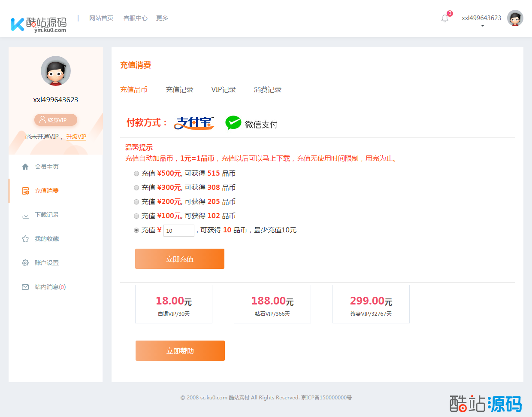This screenshot has height=417, width=532.
Task: Select Alipay payment logo
Action: coord(194,123)
